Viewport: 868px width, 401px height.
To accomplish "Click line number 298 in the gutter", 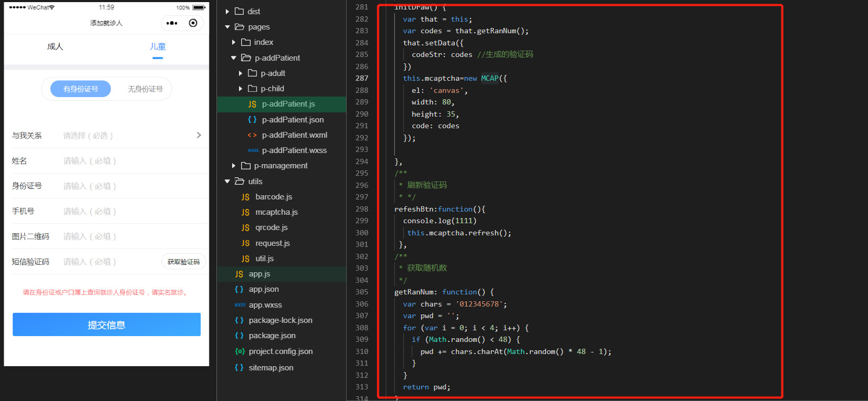I will pos(362,209).
